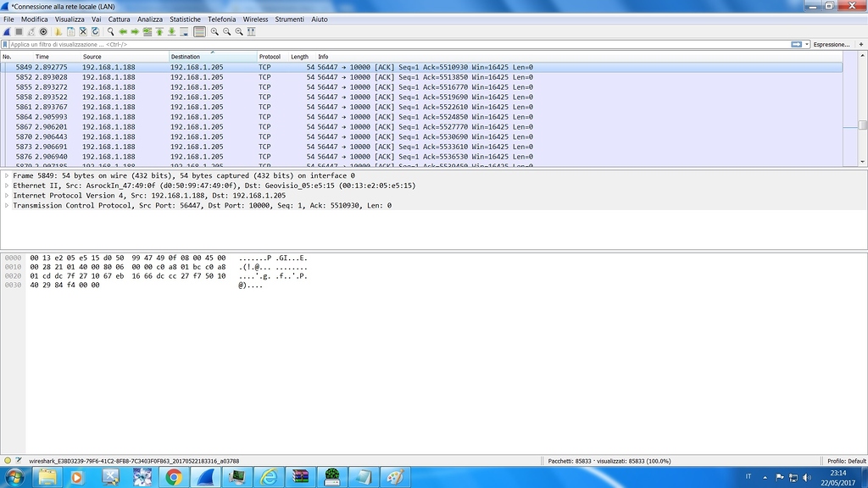The width and height of the screenshot is (868, 488).
Task: Restart the current capture
Action: pyautogui.click(x=31, y=31)
